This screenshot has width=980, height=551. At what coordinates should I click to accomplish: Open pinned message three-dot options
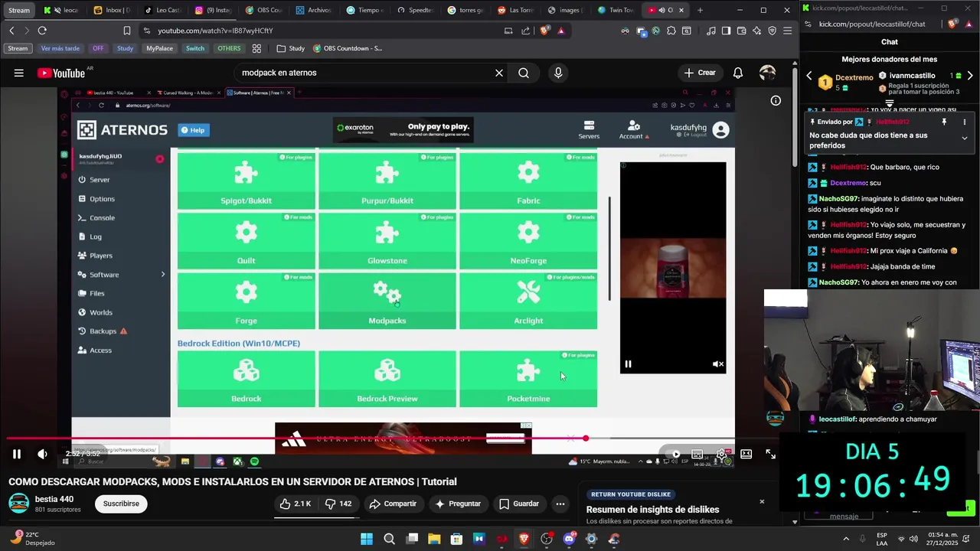tap(965, 122)
